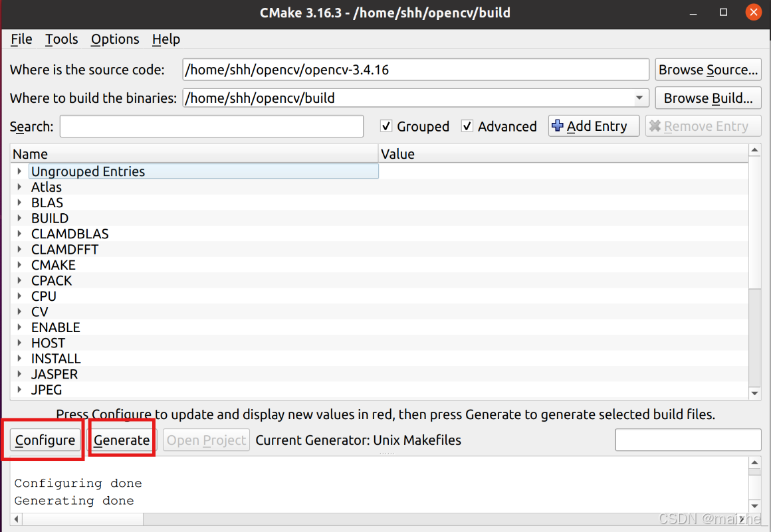Screen dimensions: 771x532
Task: Click the entry list scrollbar up arrow
Action: click(x=755, y=150)
